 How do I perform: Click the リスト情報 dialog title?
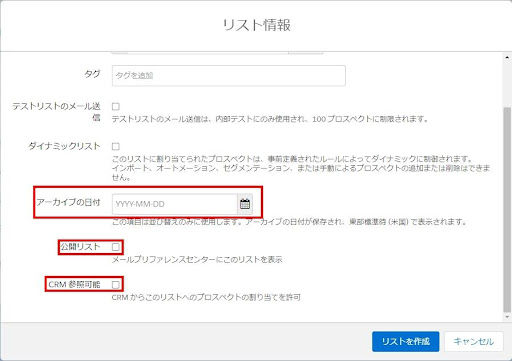(x=256, y=25)
